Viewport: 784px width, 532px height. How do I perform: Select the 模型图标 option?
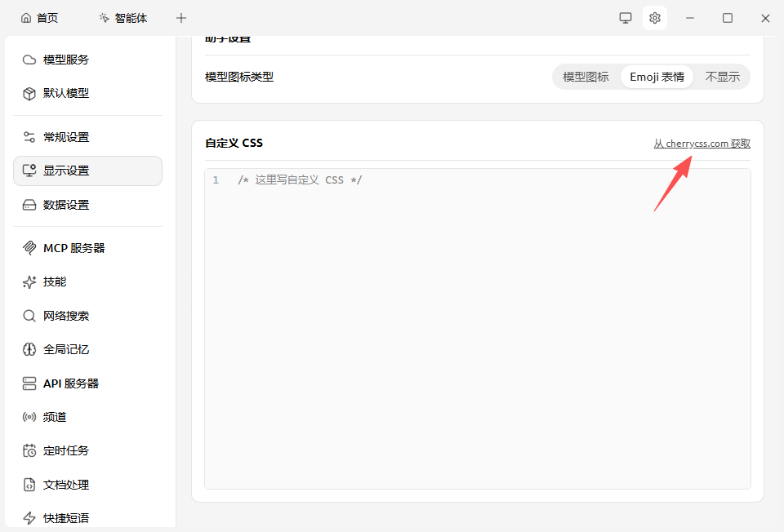click(586, 77)
